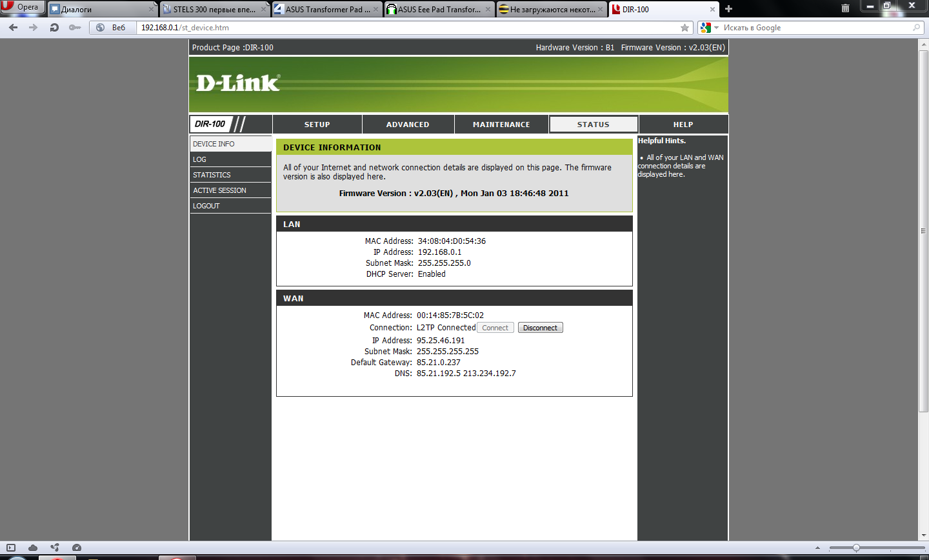This screenshot has height=560, width=929.
Task: Close the STELS 300 tab
Action: click(x=263, y=10)
